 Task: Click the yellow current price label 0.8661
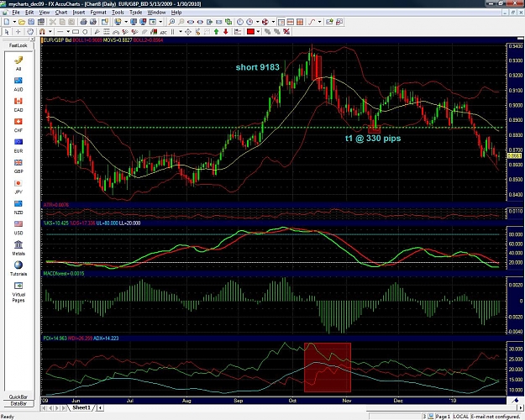515,156
